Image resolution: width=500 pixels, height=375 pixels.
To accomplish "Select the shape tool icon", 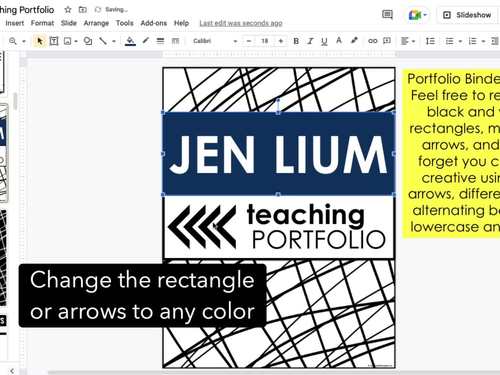I will click(x=88, y=41).
